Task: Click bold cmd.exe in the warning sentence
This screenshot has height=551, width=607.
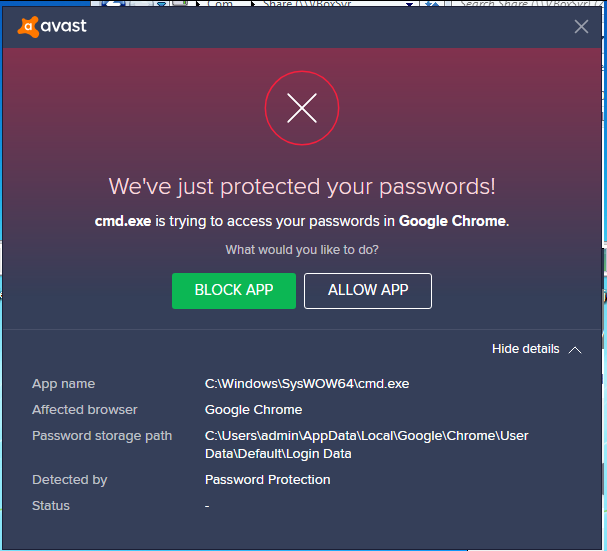Action: coord(121,221)
